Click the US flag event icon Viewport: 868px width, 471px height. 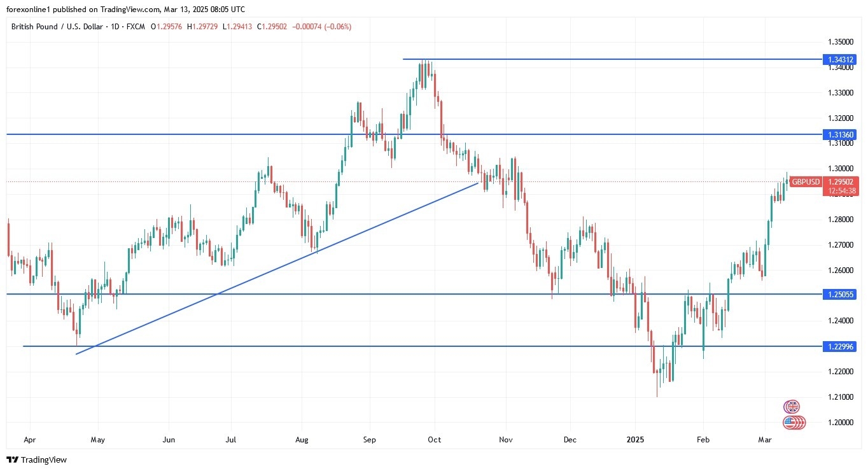[793, 422]
